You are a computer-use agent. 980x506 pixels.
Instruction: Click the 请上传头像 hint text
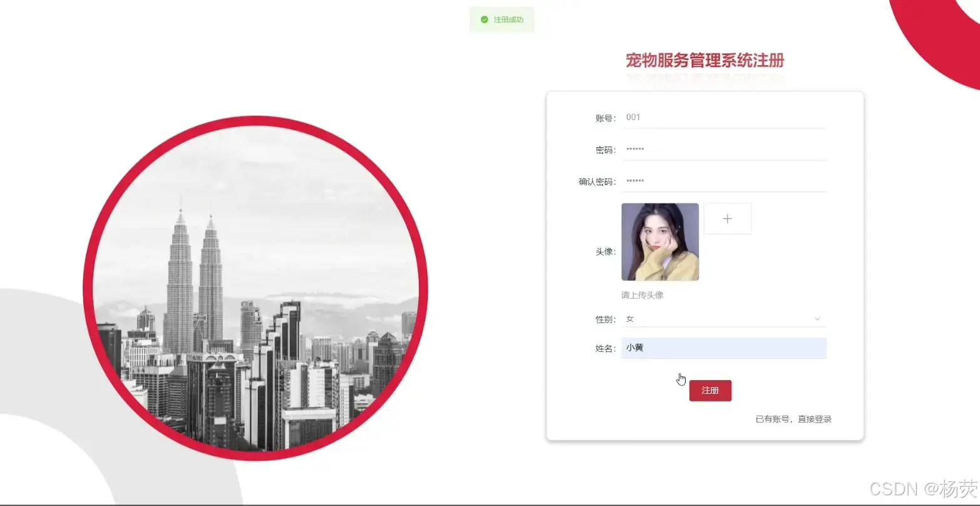(x=642, y=295)
